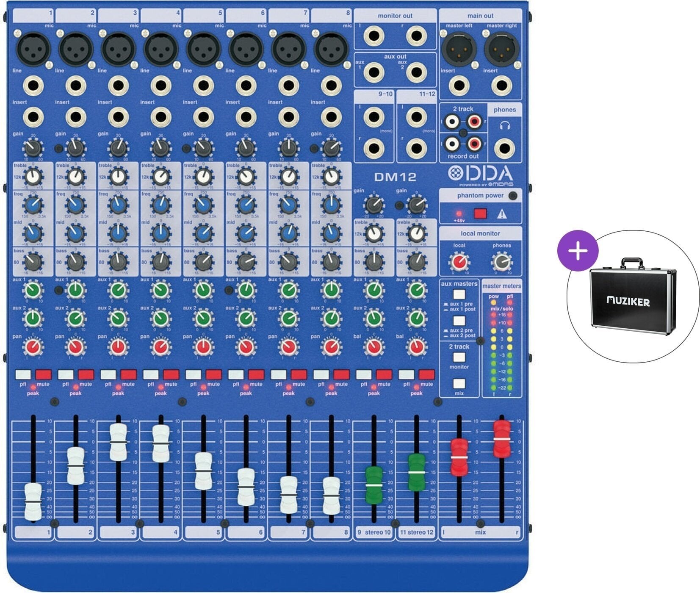Click the master left insert jack

[x=459, y=86]
